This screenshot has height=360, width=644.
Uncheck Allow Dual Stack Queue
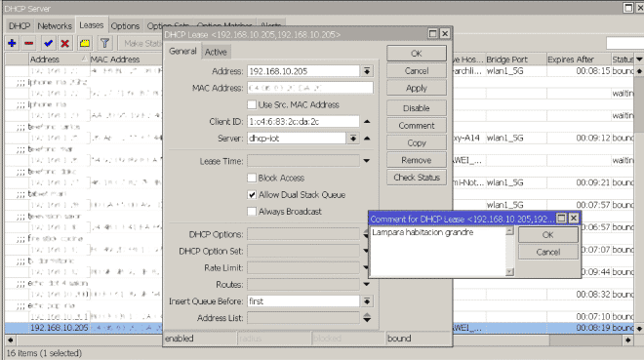click(x=252, y=194)
